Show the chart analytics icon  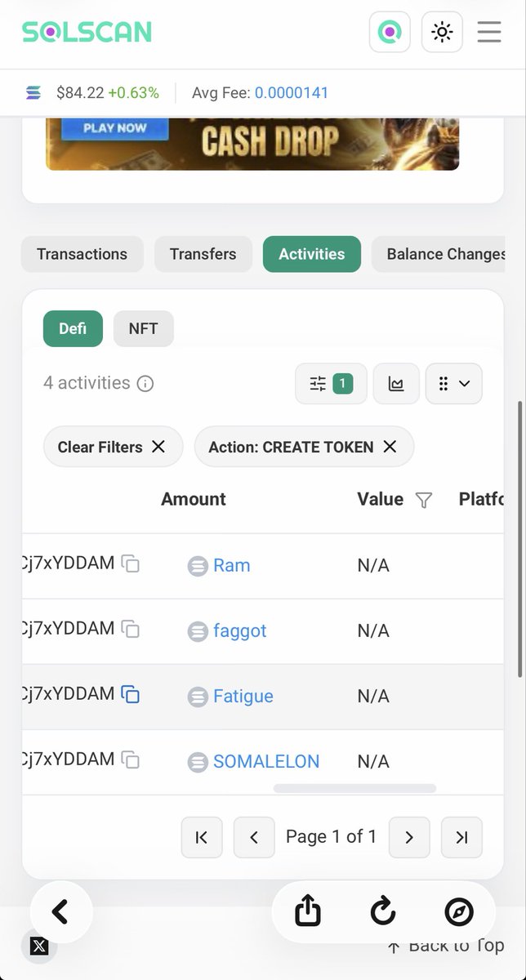click(396, 384)
